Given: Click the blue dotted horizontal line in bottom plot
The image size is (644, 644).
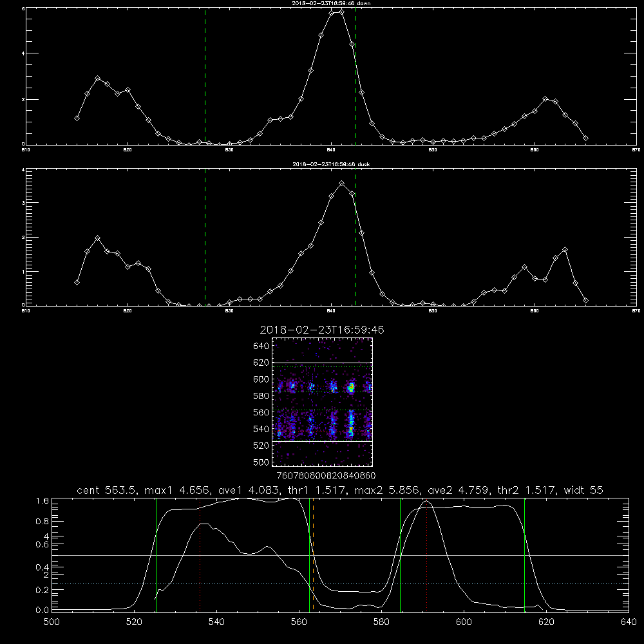Looking at the screenshot, I should [x=341, y=583].
